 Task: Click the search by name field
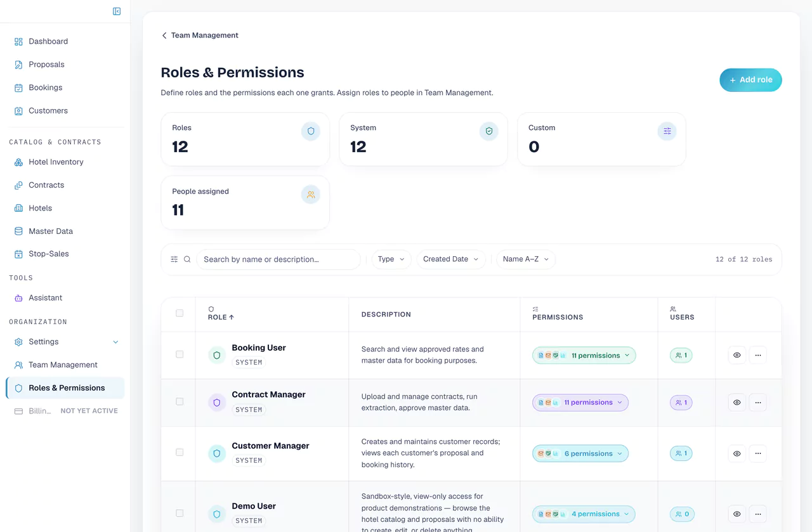point(278,259)
